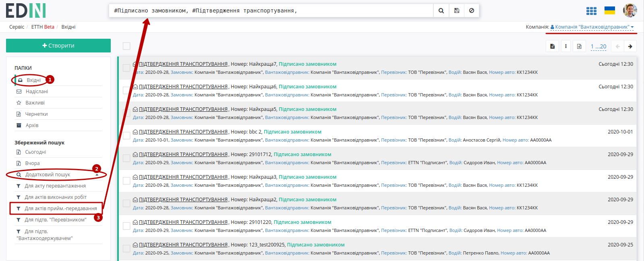Open the three-dots more options menu
Image resolution: width=644 pixels, height=261 pixels.
point(565,46)
